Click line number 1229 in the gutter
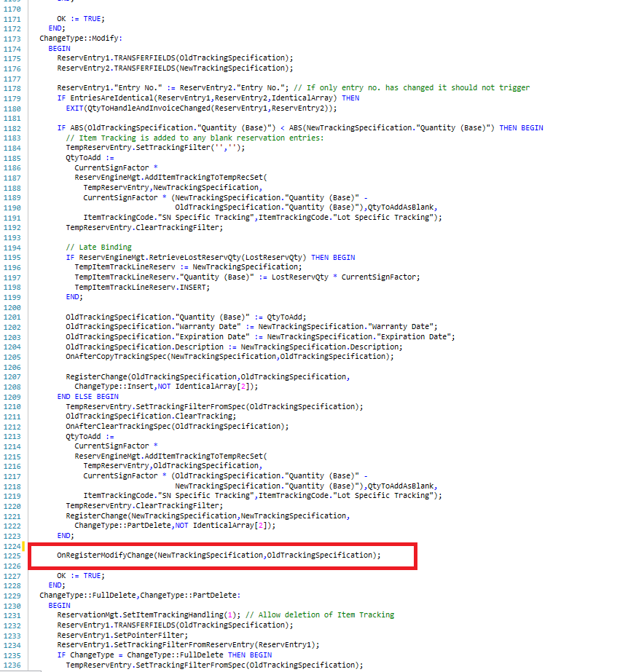The image size is (620, 672). pyautogui.click(x=12, y=596)
